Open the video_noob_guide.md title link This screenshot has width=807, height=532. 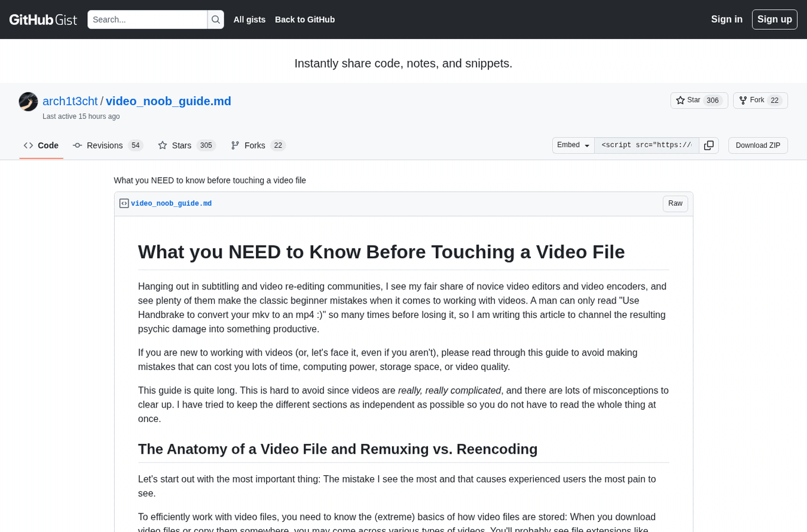[169, 101]
